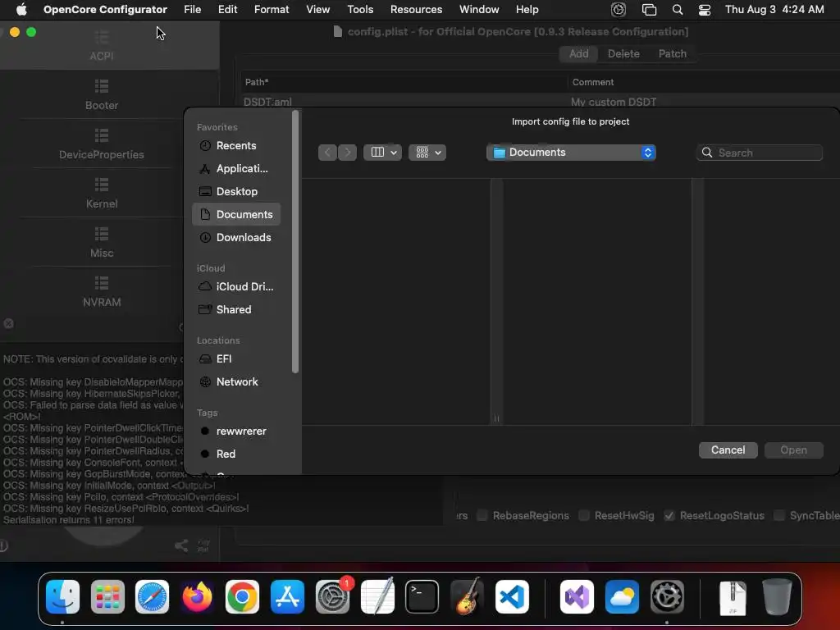The height and width of the screenshot is (630, 840).
Task: Select the Red tag in sidebar
Action: click(235, 454)
